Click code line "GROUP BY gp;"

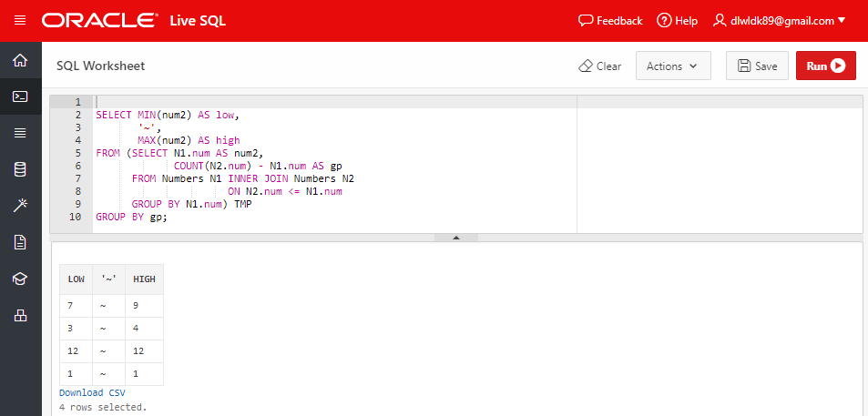(131, 218)
